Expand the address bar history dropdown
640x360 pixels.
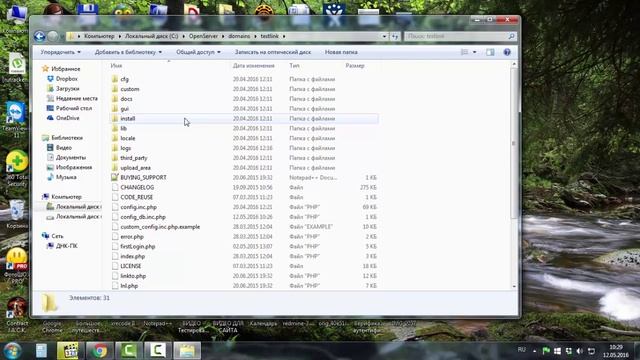[x=384, y=36]
